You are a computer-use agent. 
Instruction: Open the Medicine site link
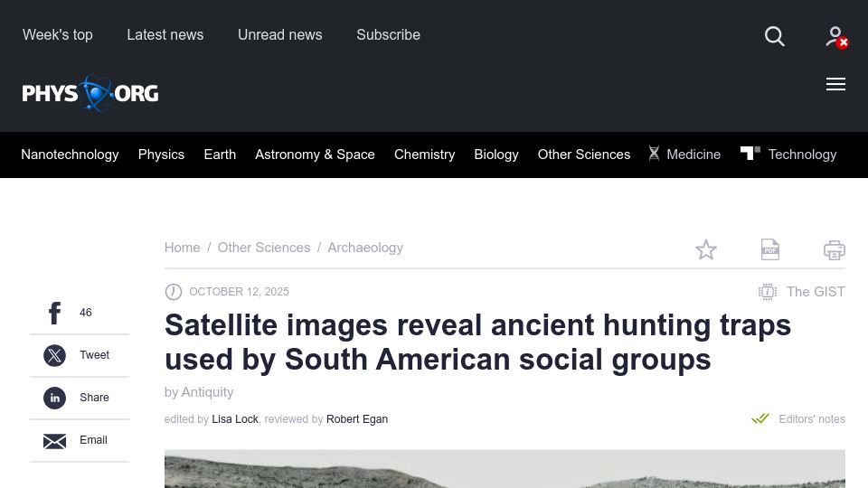pos(693,155)
